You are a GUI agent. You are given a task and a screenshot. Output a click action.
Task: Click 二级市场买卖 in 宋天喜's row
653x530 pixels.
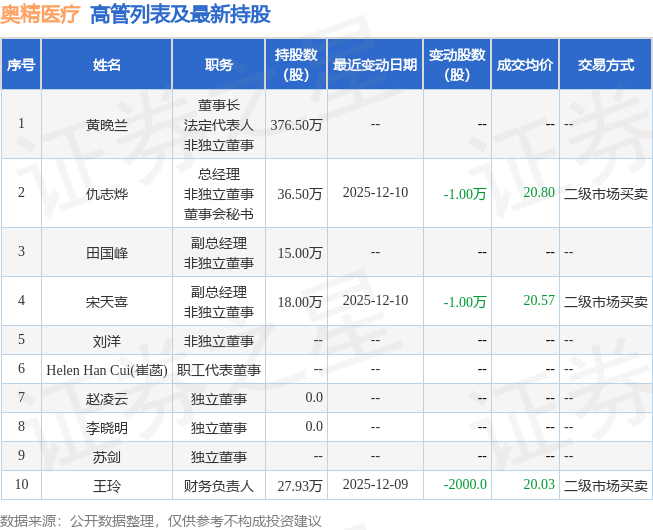coord(606,302)
